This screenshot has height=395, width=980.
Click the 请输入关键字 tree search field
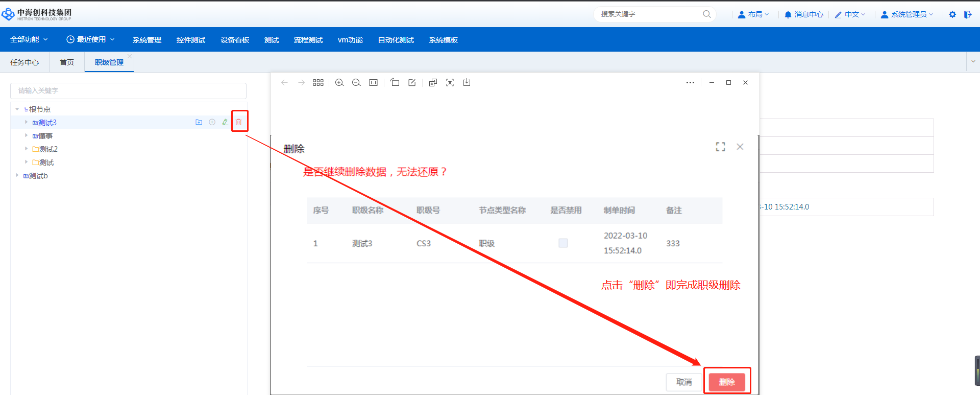[128, 91]
